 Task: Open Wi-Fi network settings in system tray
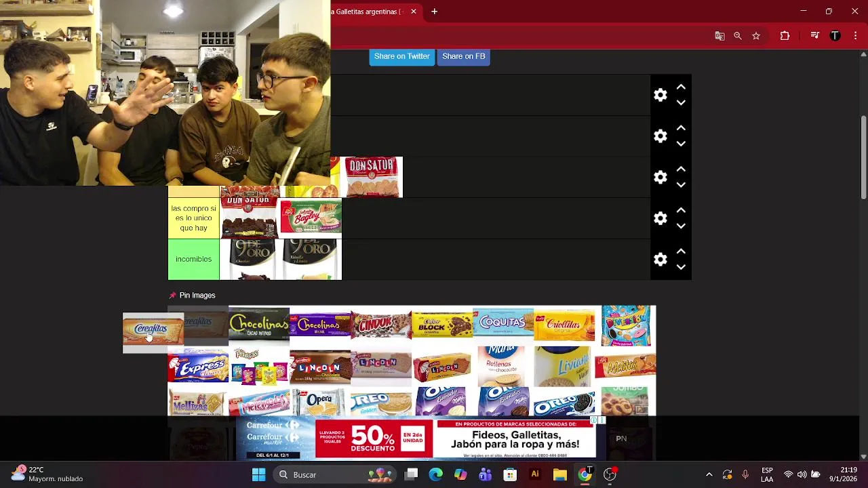click(x=788, y=474)
